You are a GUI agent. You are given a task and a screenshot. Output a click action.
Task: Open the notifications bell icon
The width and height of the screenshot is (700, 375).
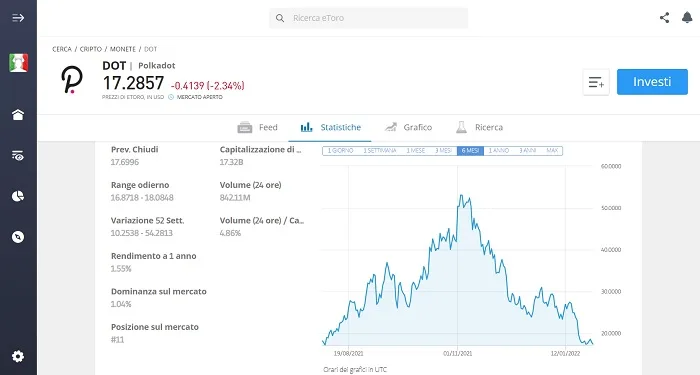click(x=687, y=17)
